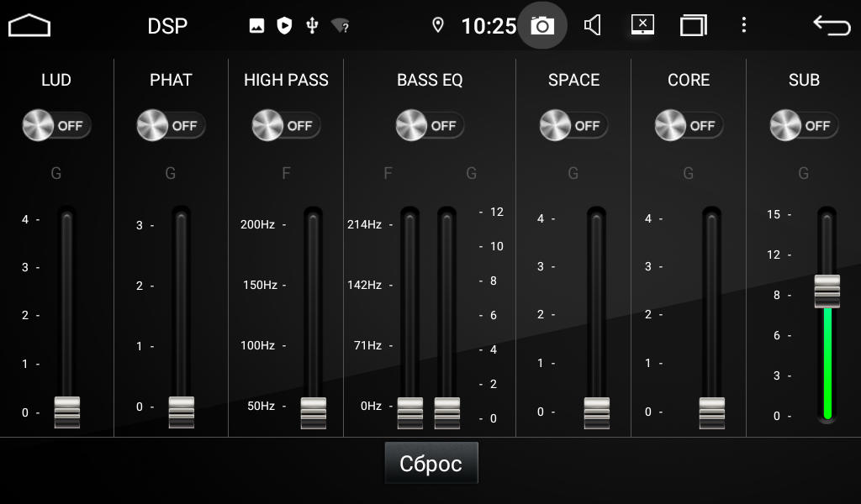Switch on the SUB toggle
861x504 pixels.
tap(804, 126)
